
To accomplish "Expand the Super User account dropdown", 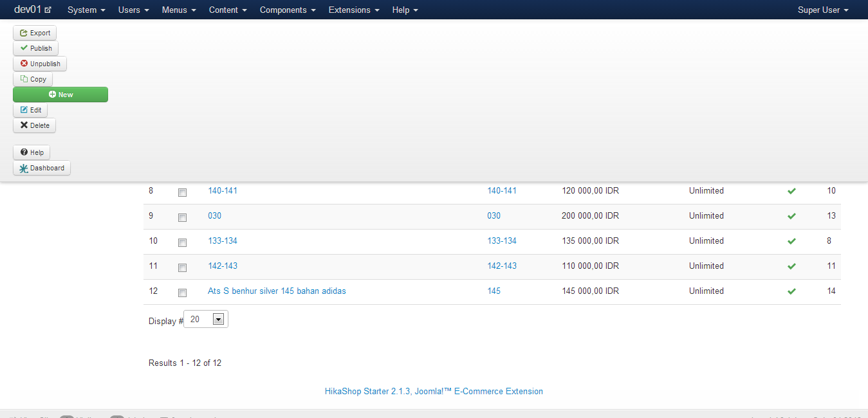I will [823, 10].
